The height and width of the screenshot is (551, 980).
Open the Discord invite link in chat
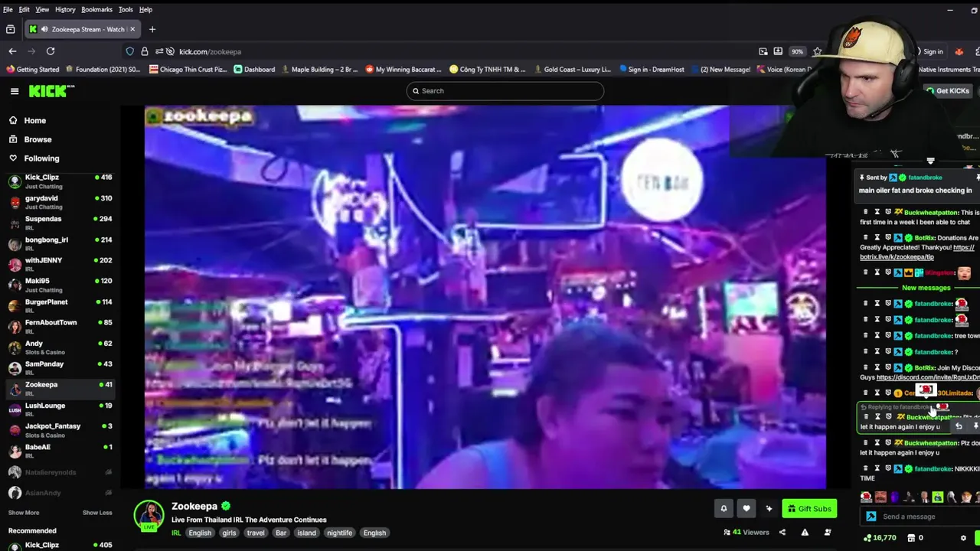928,377
